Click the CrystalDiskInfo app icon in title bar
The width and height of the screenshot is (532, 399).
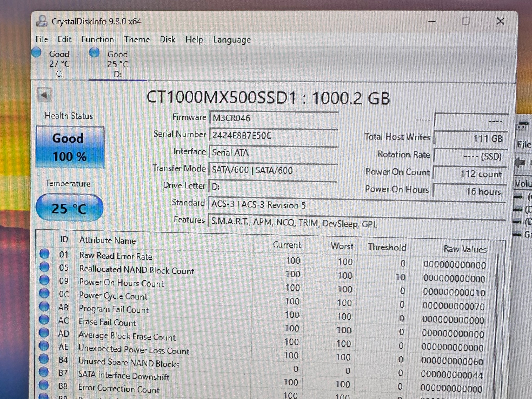pyautogui.click(x=42, y=21)
